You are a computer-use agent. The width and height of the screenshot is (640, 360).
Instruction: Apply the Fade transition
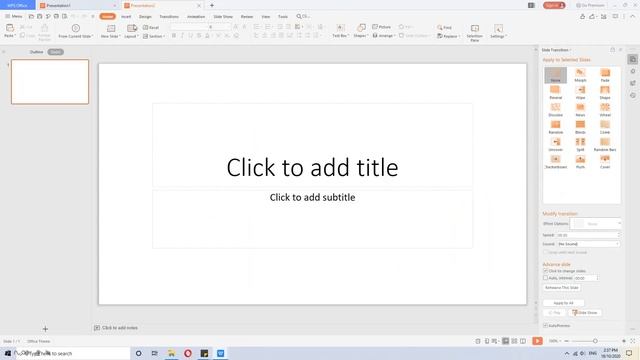tap(605, 75)
